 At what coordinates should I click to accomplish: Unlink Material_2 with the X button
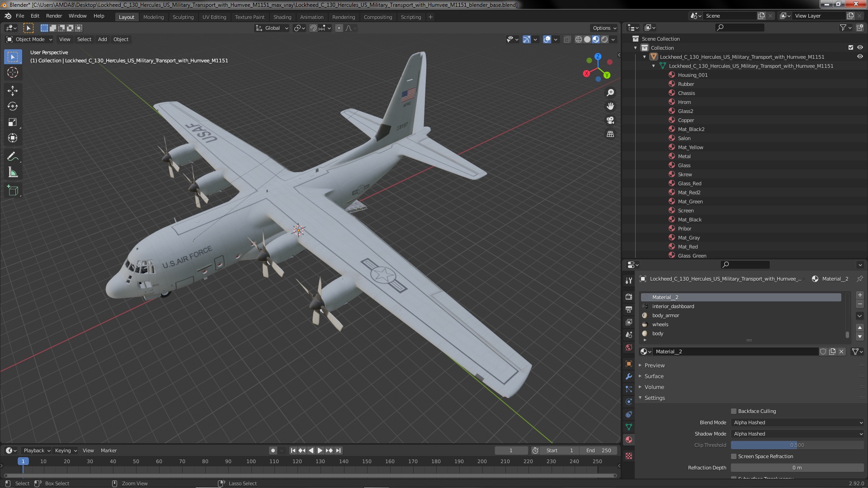(x=841, y=352)
